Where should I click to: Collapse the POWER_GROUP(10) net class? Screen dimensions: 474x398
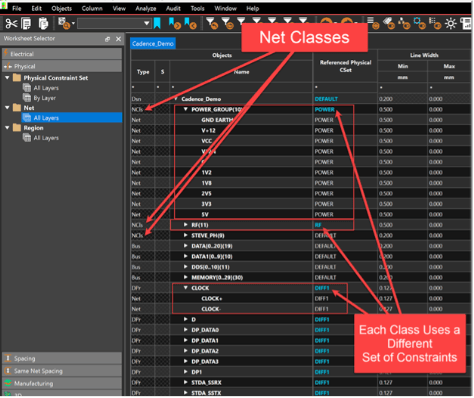tap(186, 109)
